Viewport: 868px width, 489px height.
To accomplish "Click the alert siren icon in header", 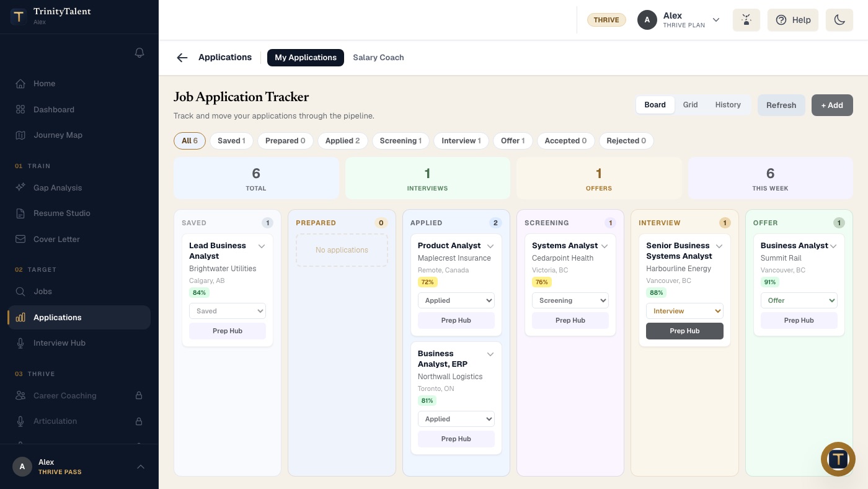I will coord(746,20).
